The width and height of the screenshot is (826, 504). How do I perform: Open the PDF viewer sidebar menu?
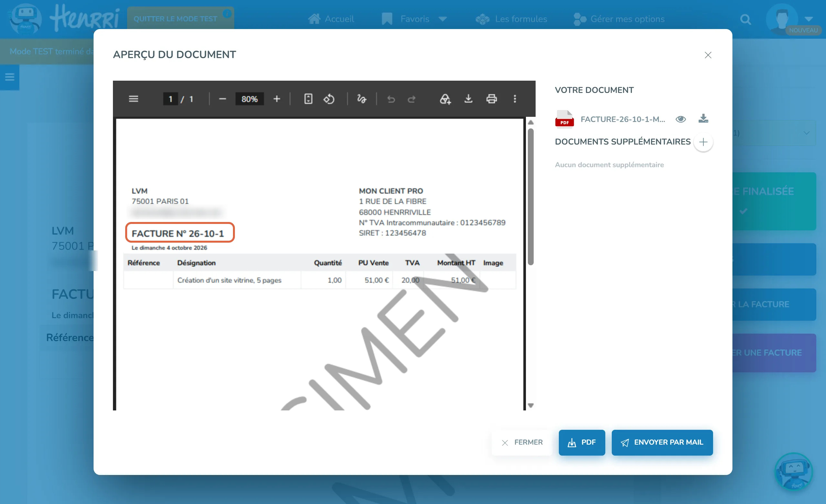(x=134, y=99)
